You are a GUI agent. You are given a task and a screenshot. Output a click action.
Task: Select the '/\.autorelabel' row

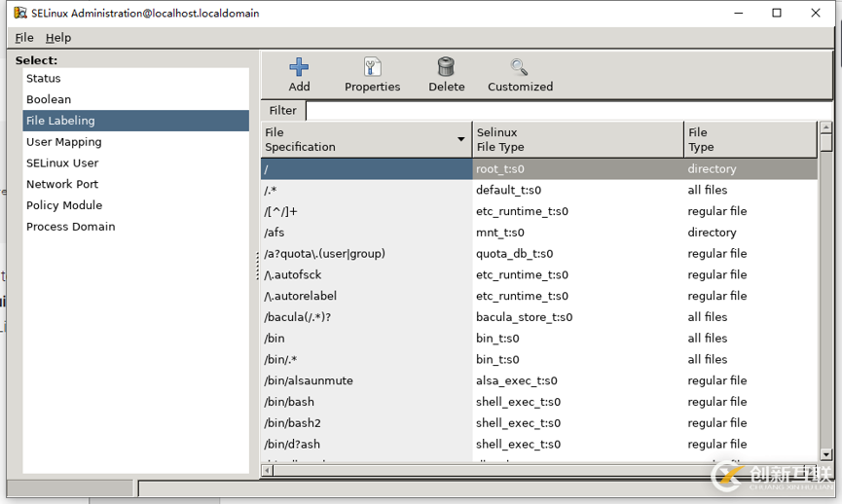(x=539, y=297)
